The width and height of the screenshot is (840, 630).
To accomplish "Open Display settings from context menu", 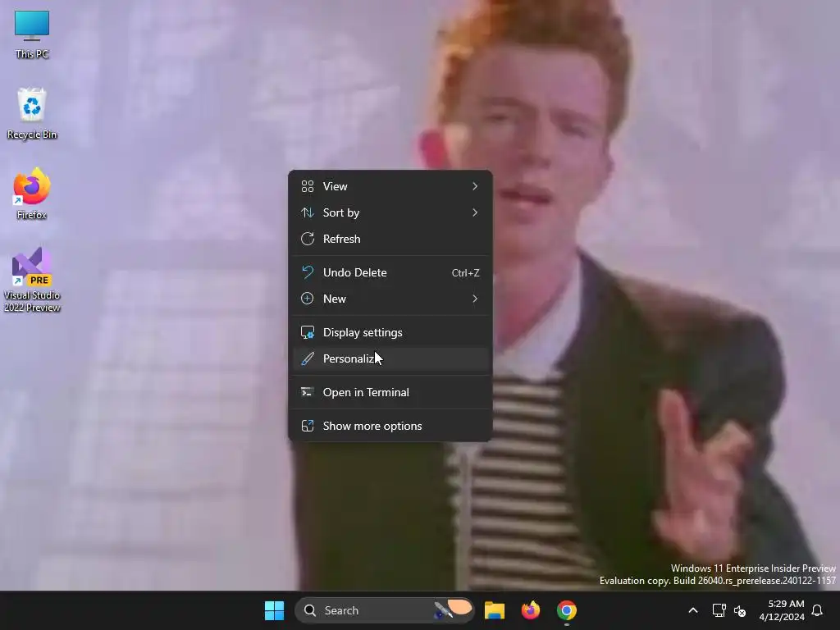I will (390, 333).
